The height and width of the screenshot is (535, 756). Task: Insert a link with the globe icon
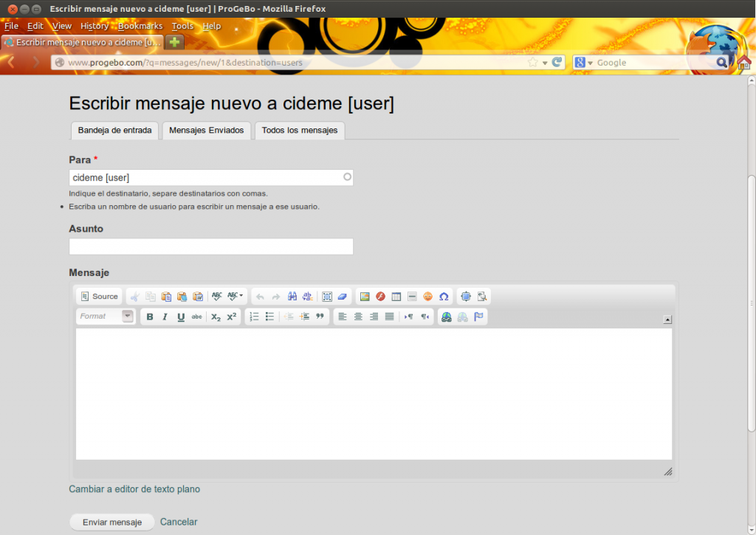(x=446, y=317)
